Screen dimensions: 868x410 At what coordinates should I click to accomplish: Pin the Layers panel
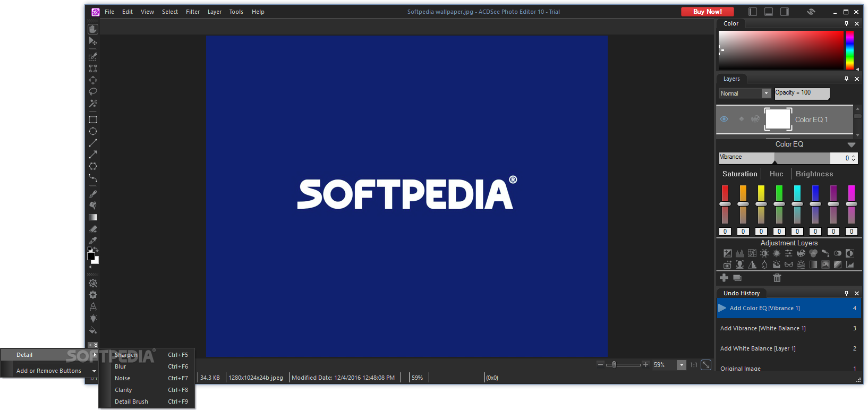(847, 79)
